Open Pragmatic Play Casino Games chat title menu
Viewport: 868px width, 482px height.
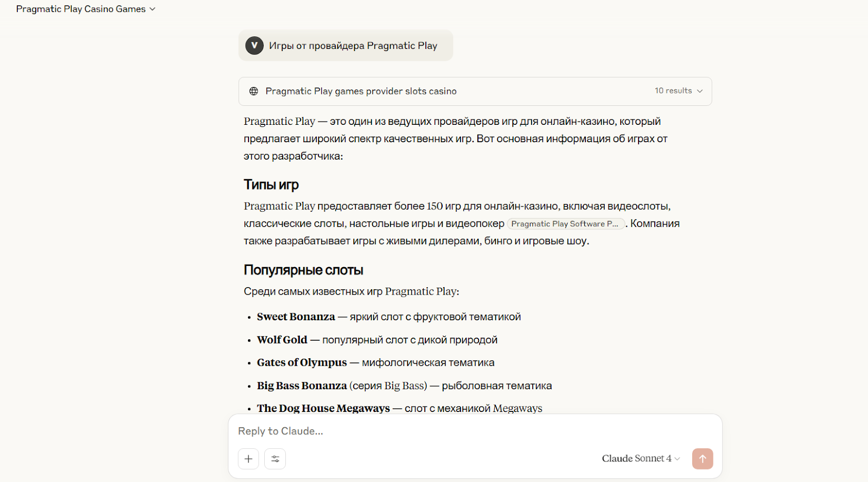[x=86, y=9]
